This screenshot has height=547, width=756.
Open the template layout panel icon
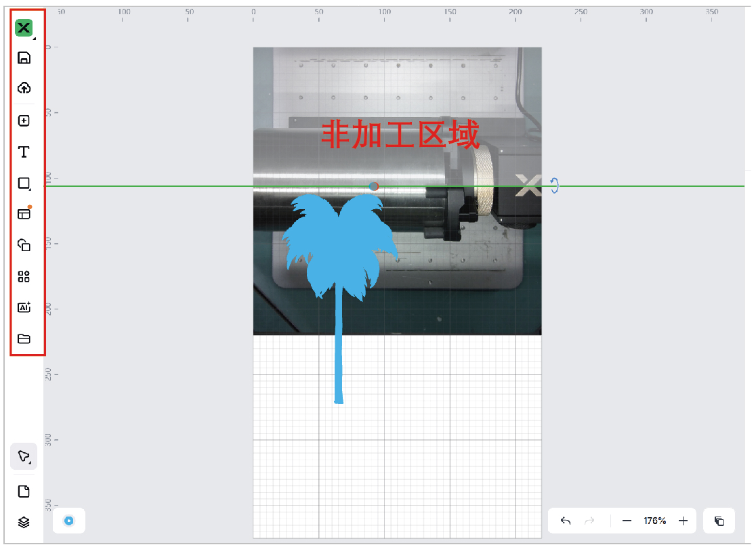coord(24,214)
